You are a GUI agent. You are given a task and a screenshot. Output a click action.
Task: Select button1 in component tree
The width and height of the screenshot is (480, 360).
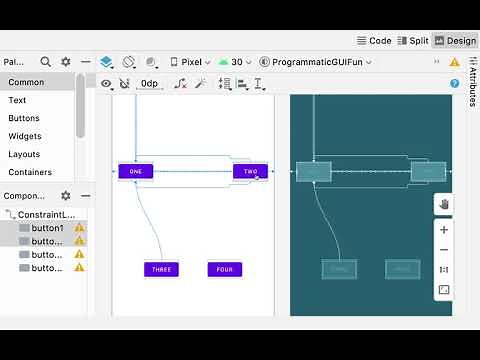click(44, 228)
